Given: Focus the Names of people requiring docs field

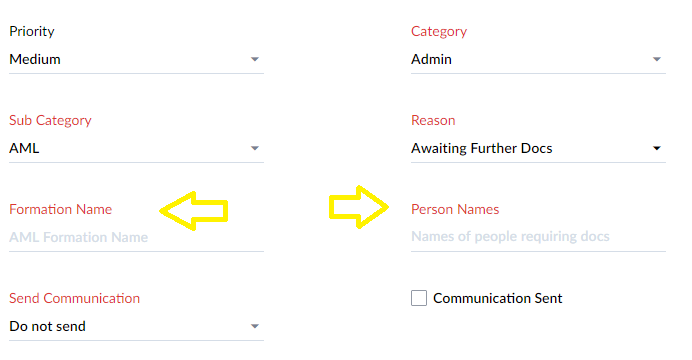Looking at the screenshot, I should pyautogui.click(x=538, y=237).
